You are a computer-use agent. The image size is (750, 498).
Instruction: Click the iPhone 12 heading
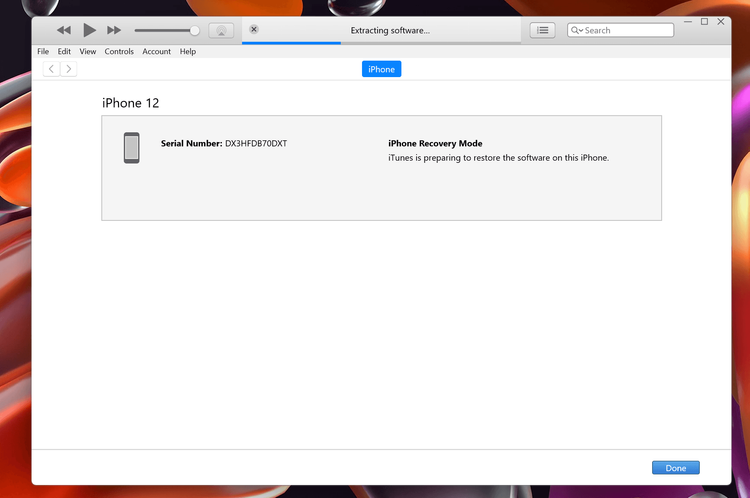[130, 103]
